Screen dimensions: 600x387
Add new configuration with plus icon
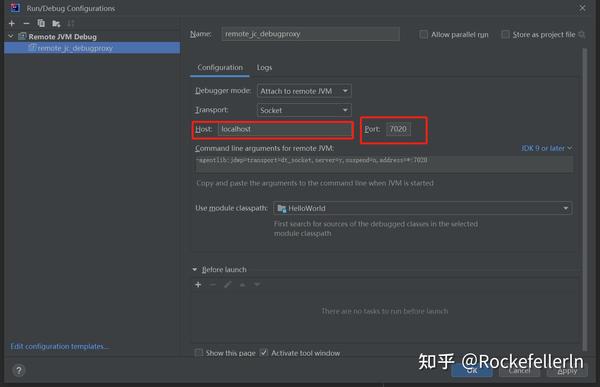click(12, 23)
